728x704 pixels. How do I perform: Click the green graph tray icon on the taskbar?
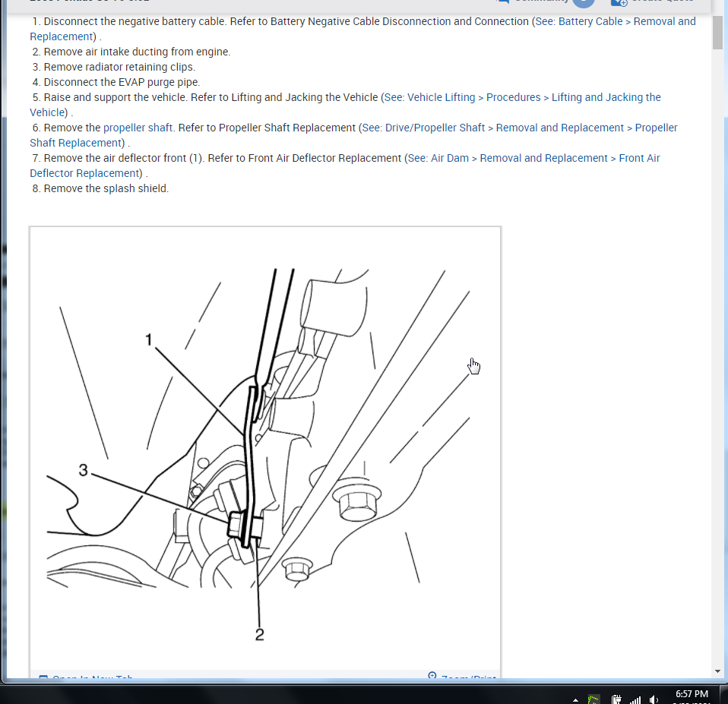(x=593, y=699)
